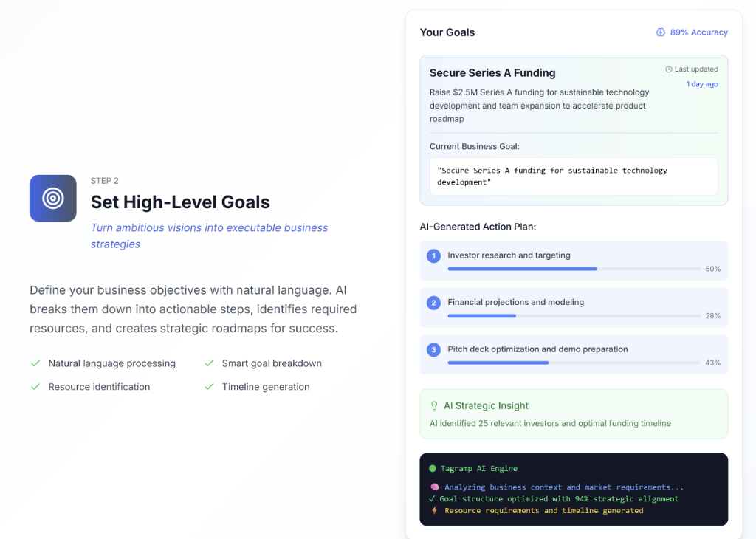This screenshot has width=756, height=539.
Task: Click the clock icon next to Last updated
Action: tap(669, 69)
